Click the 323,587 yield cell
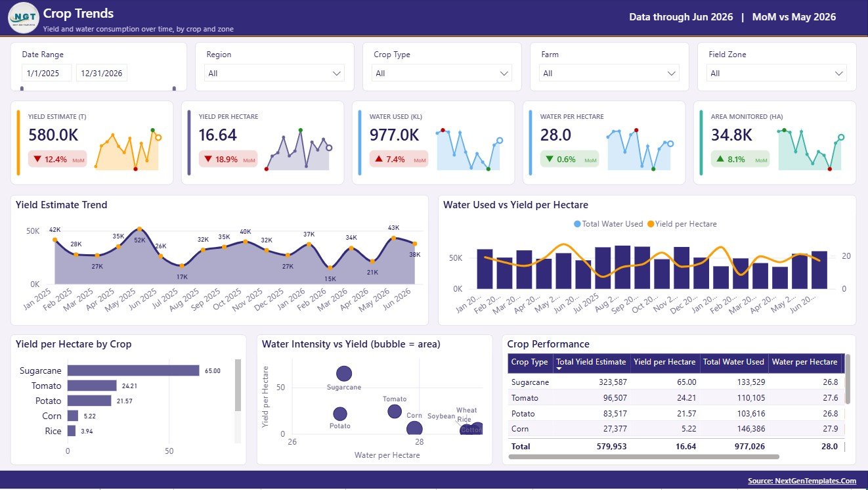 tap(613, 382)
